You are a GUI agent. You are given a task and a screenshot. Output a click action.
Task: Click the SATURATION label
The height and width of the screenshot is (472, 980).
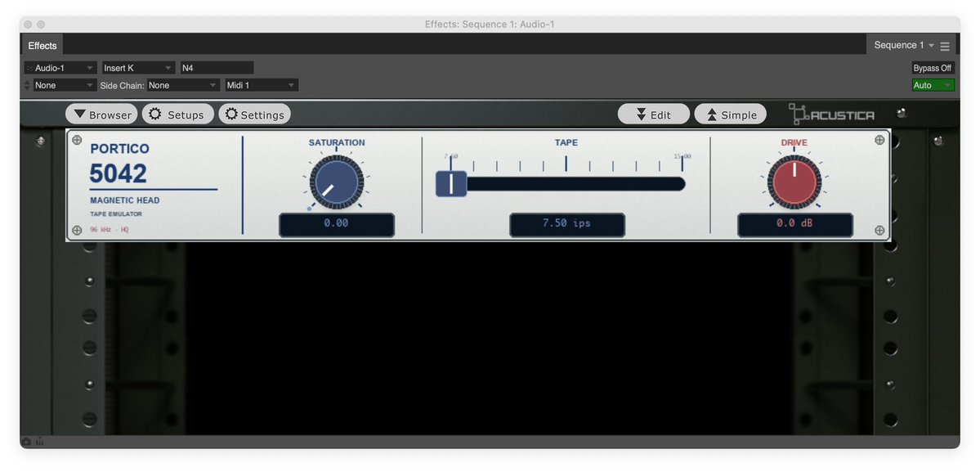(337, 142)
